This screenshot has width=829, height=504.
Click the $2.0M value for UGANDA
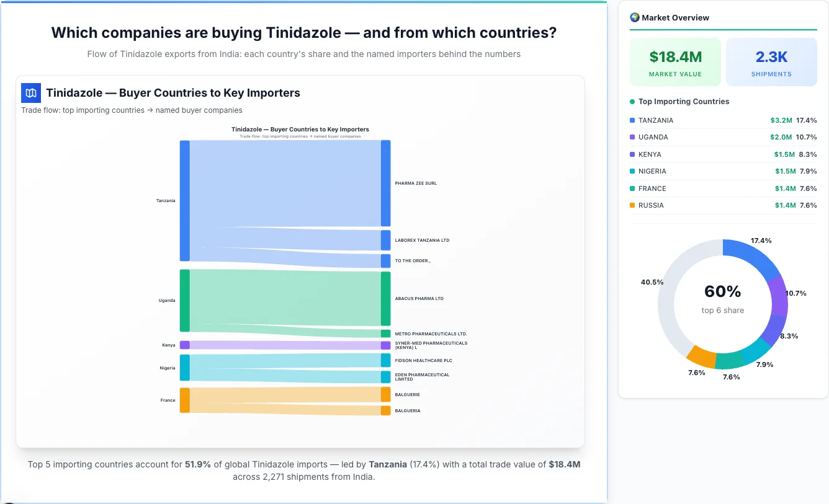781,137
